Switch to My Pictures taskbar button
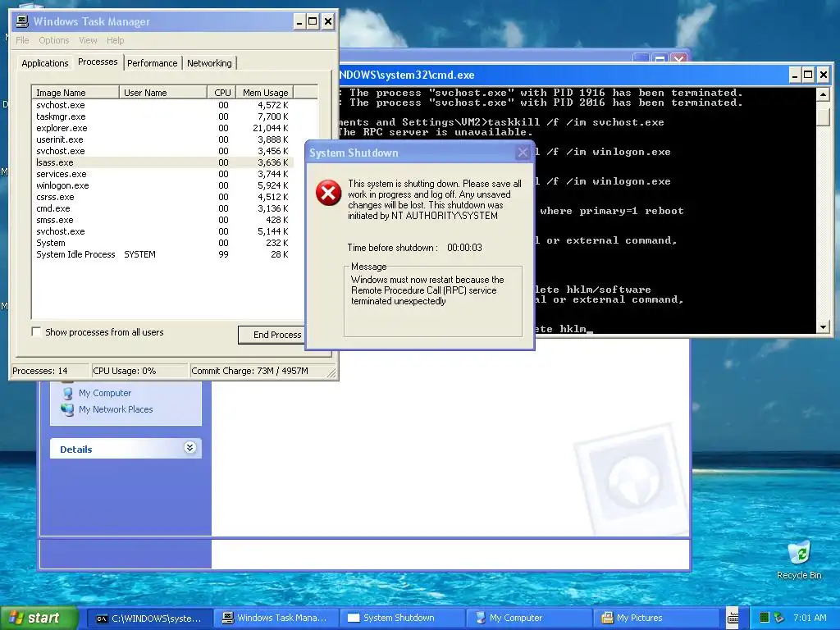The height and width of the screenshot is (630, 840). 654,619
